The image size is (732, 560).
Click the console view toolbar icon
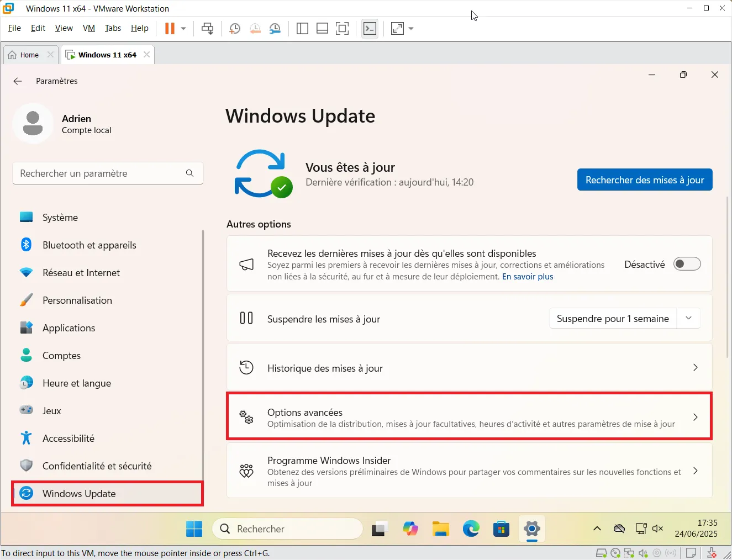(370, 29)
